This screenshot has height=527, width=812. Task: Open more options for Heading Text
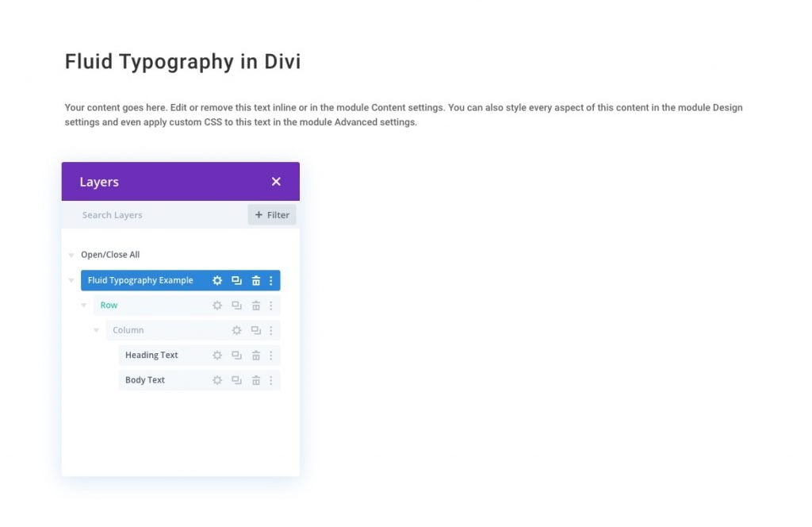point(272,355)
